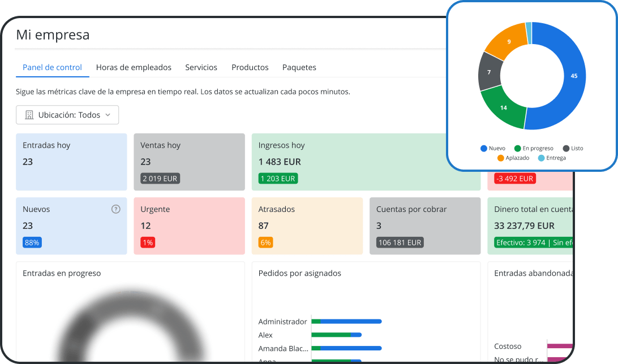Click the green 14 donut segment
The image size is (618, 364).
[x=503, y=108]
